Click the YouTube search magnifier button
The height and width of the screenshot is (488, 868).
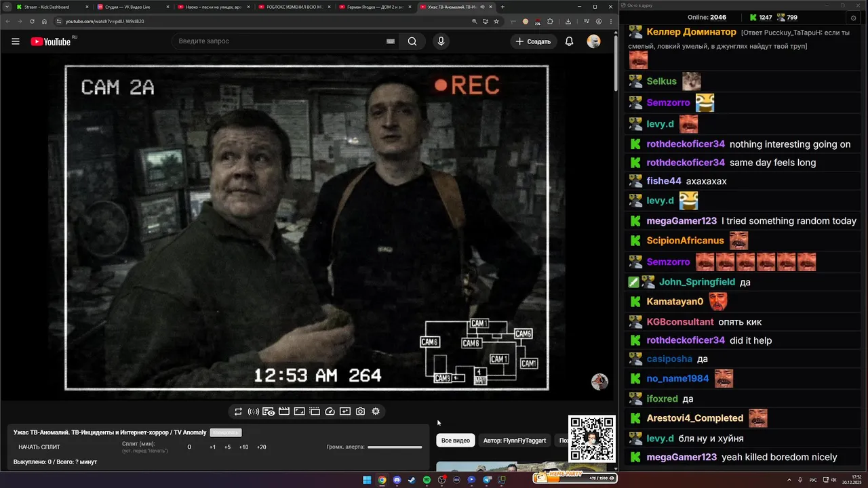[412, 41]
